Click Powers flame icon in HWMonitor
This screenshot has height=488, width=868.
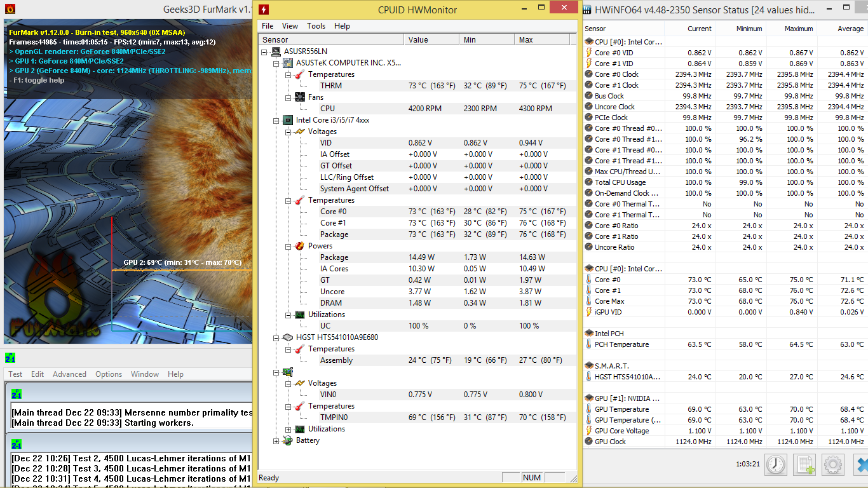click(x=300, y=246)
